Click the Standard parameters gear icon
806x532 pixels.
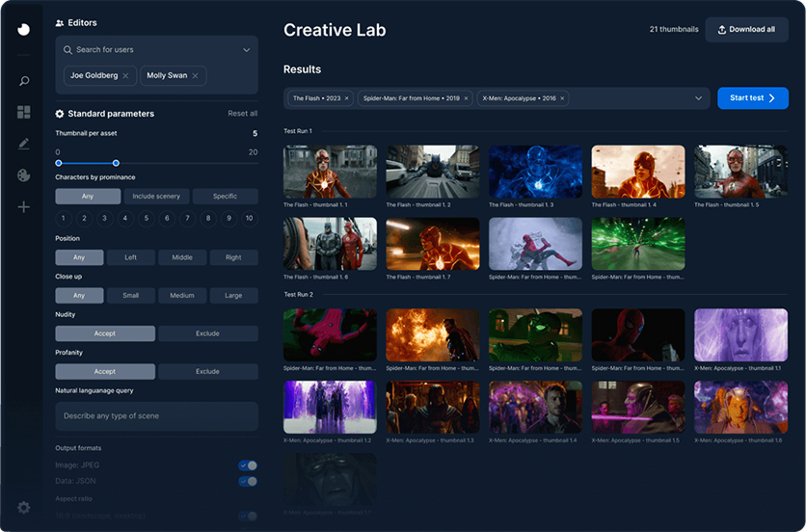(60, 114)
